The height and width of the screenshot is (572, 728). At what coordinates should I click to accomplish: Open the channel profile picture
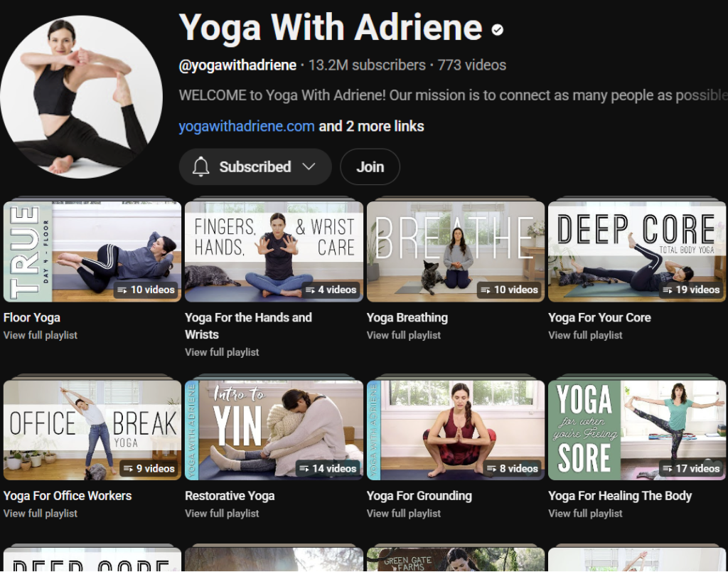point(82,97)
